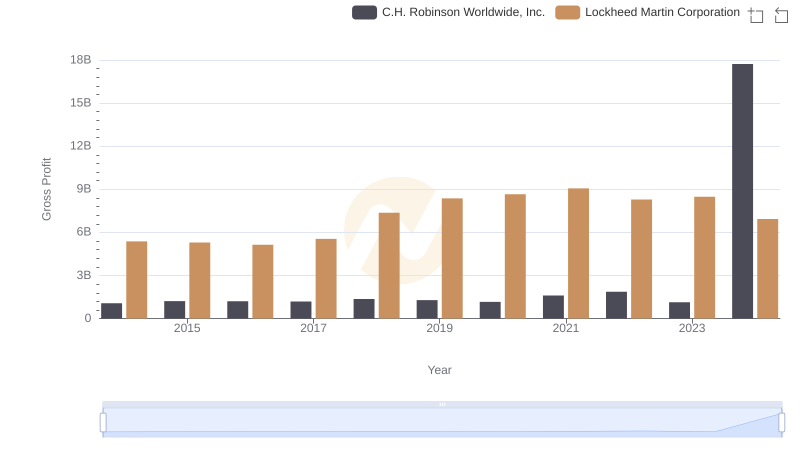Click the 0 y-axis label
The width and height of the screenshot is (800, 461).
pos(88,318)
